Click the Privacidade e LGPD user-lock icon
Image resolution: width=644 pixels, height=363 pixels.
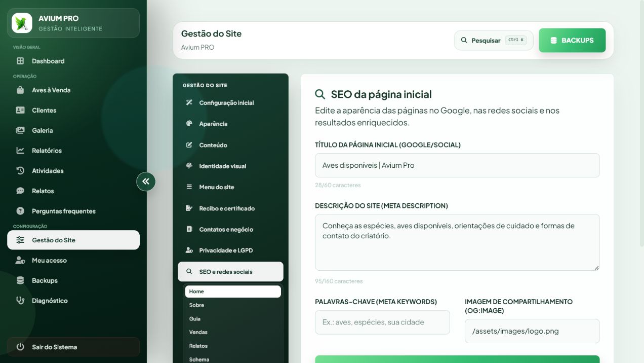point(189,250)
